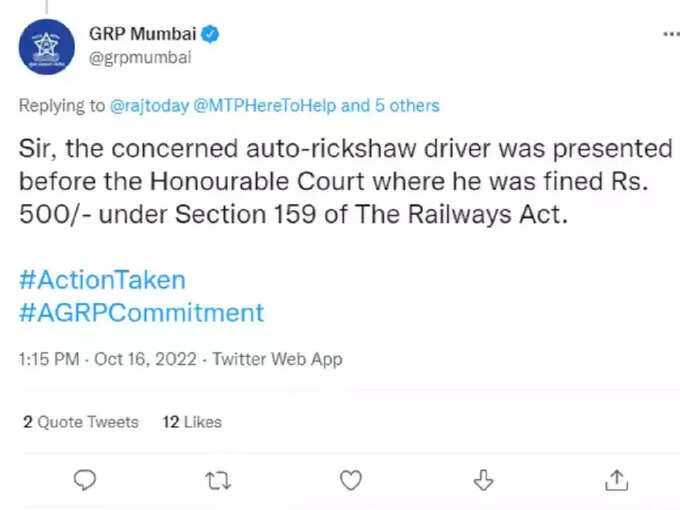Open the @MTPHereToHelp mention link
Viewport: 680px width, 510px height.
point(265,106)
